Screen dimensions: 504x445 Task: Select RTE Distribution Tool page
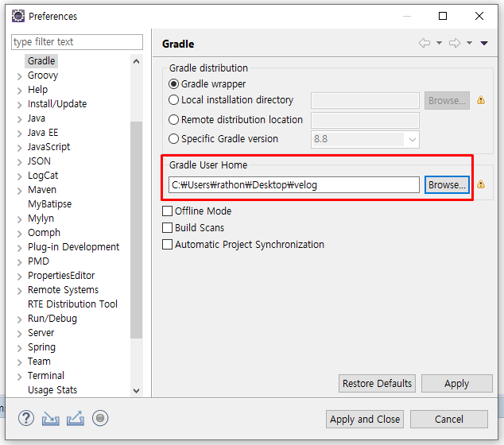[72, 304]
